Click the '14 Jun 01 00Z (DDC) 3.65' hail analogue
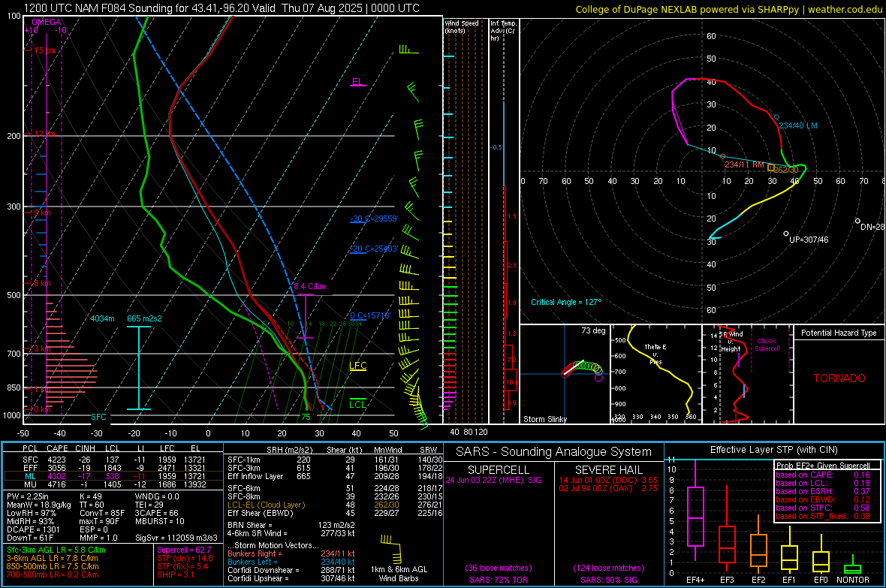 [x=608, y=480]
